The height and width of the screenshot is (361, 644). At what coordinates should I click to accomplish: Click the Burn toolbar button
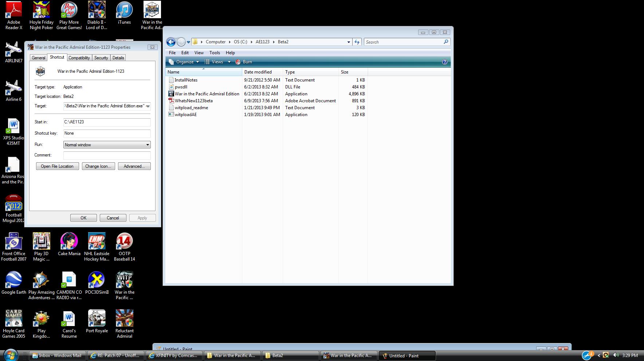244,62
